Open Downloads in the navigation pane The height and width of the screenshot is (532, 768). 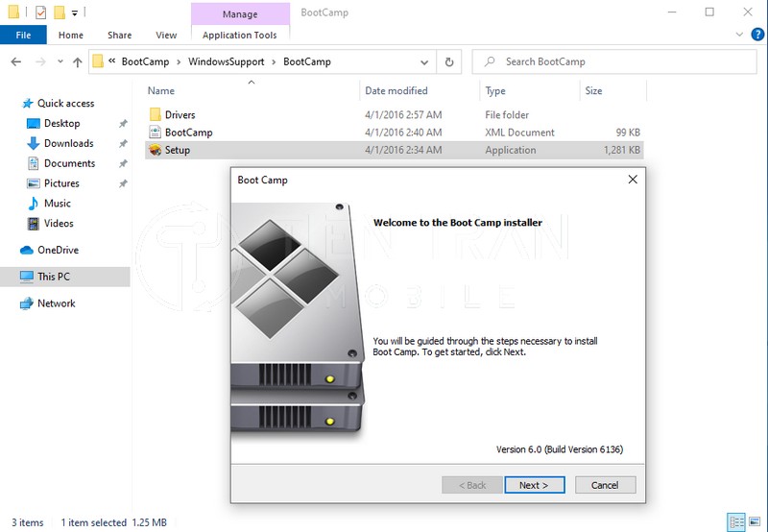tap(68, 143)
